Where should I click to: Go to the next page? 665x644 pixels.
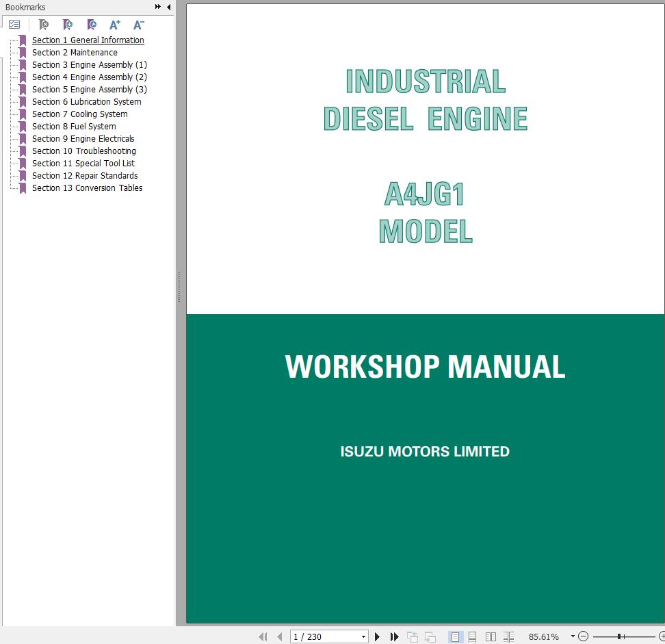(x=377, y=636)
